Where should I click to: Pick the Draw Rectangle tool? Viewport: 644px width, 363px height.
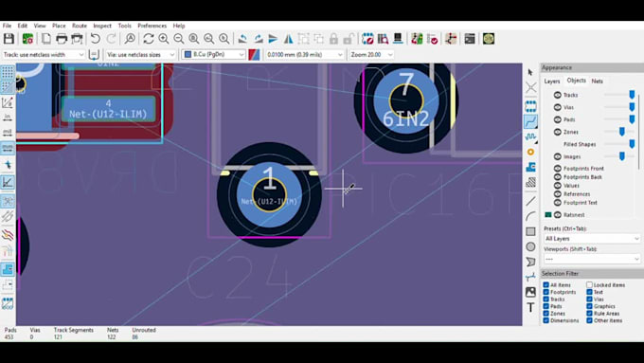click(x=530, y=231)
